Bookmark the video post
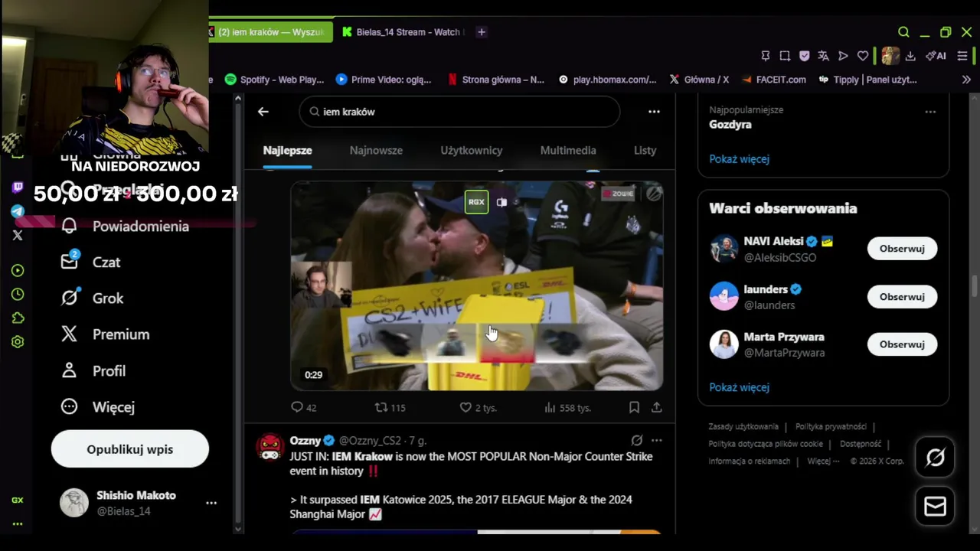 click(x=634, y=408)
